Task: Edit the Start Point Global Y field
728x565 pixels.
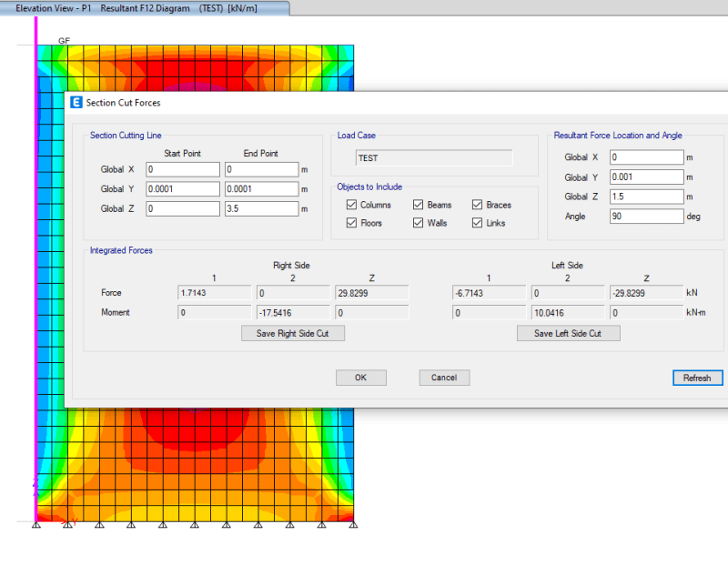Action: click(183, 189)
